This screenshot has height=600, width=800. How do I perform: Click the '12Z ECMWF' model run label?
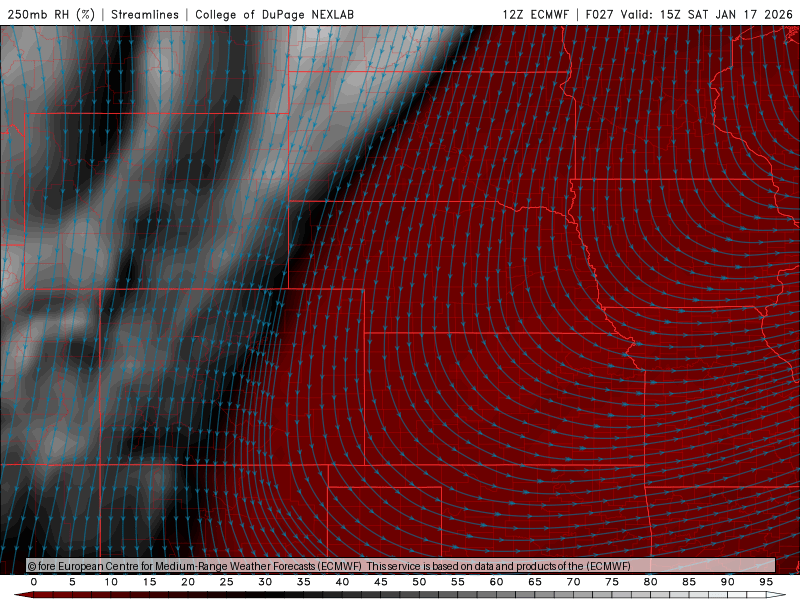pyautogui.click(x=535, y=14)
